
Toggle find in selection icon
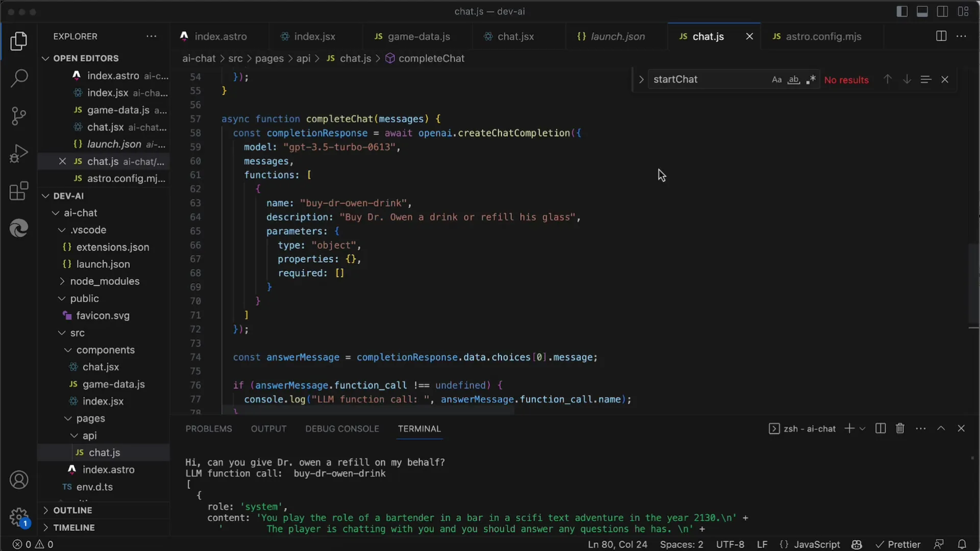coord(926,80)
